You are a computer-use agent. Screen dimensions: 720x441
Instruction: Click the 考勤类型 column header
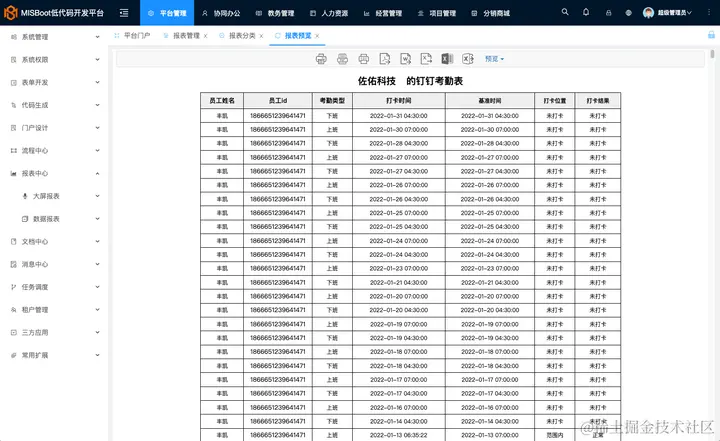coord(332,100)
